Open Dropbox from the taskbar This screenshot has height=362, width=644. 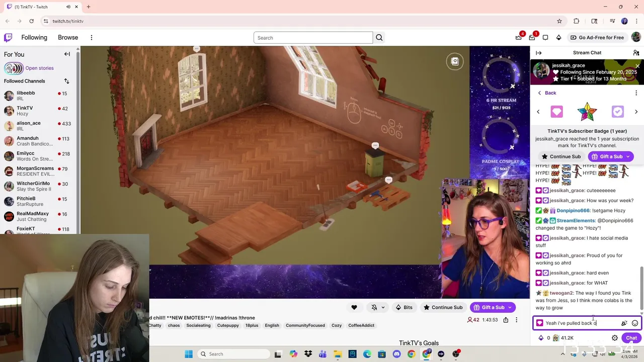click(308, 354)
